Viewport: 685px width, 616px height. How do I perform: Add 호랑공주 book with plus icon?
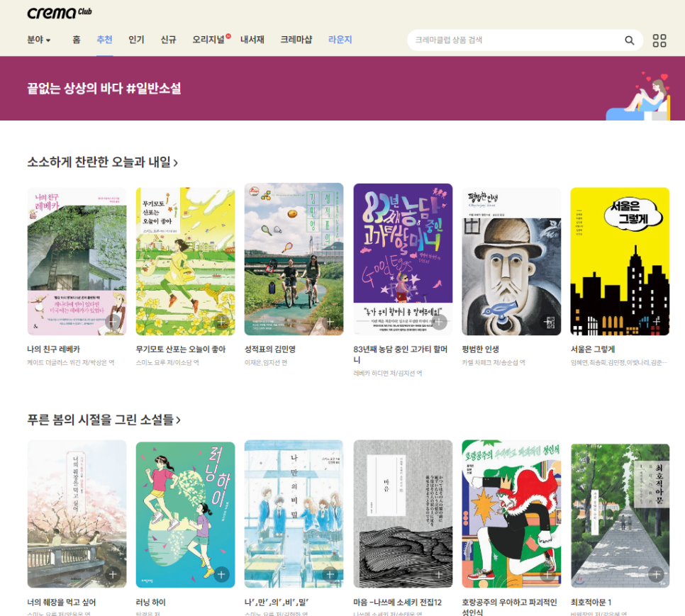tap(547, 574)
